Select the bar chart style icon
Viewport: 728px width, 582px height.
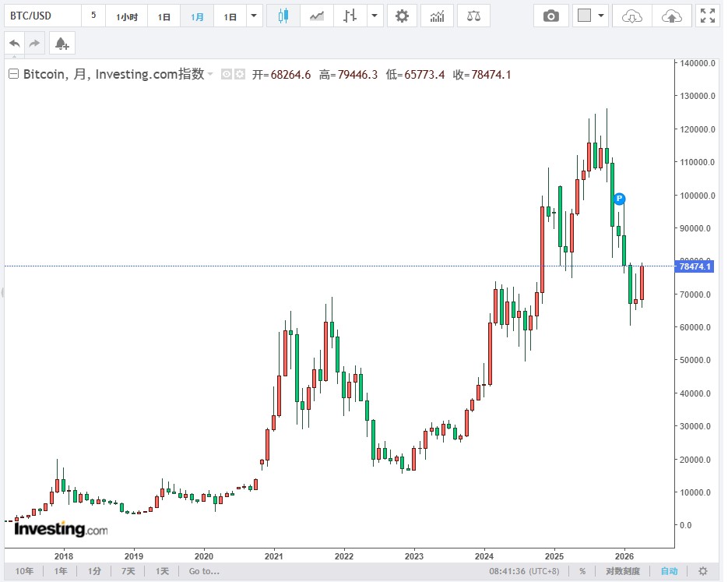[x=350, y=16]
